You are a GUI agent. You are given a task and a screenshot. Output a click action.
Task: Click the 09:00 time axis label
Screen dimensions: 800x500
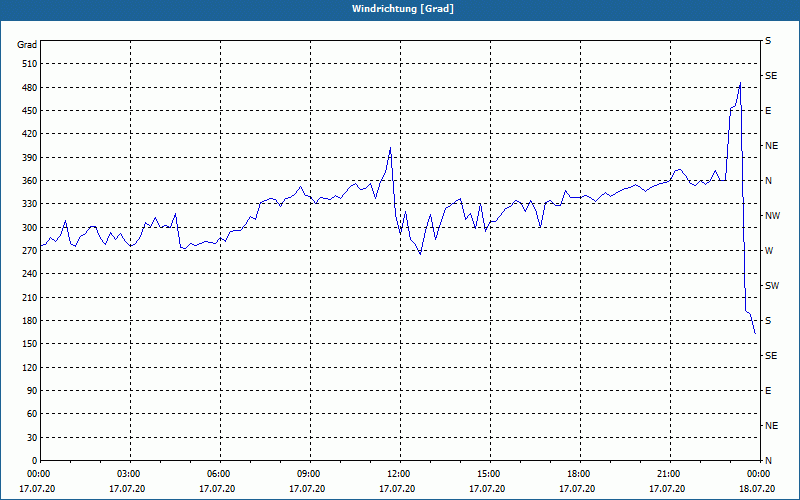click(310, 473)
